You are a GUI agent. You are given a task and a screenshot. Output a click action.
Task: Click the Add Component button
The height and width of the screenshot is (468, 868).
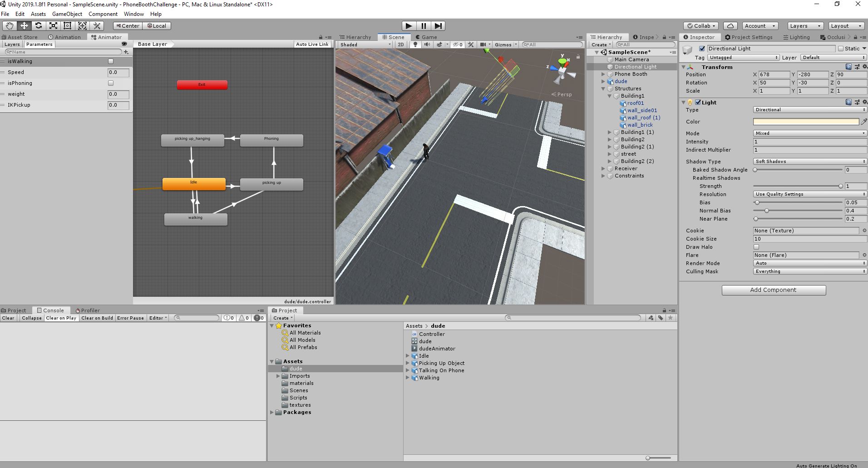point(774,290)
